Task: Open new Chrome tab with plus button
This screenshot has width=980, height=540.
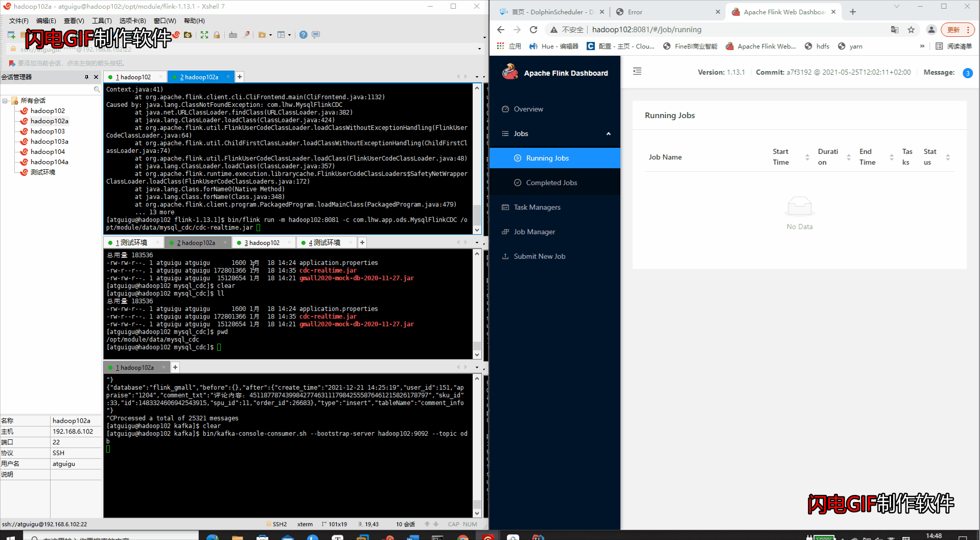Action: [x=853, y=12]
